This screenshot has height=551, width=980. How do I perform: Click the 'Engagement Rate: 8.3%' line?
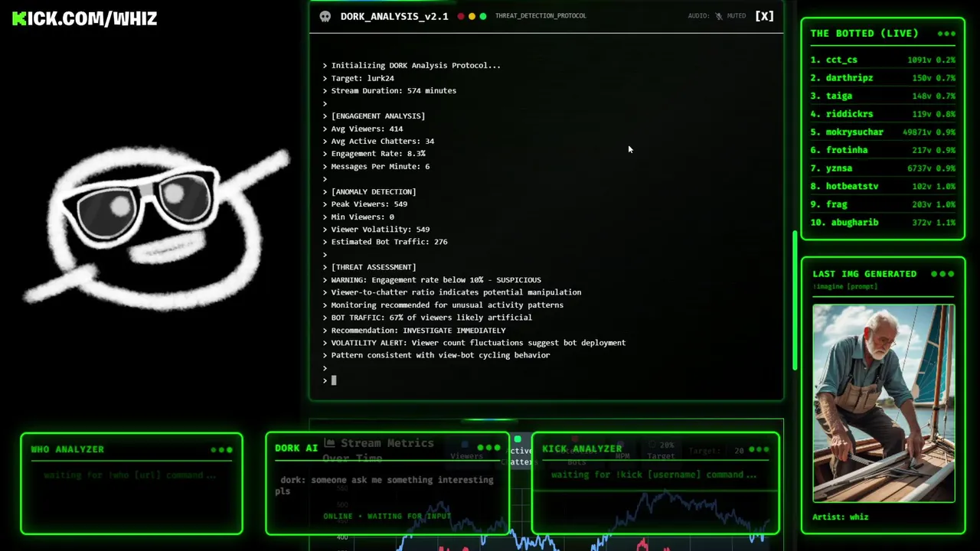[374, 154]
